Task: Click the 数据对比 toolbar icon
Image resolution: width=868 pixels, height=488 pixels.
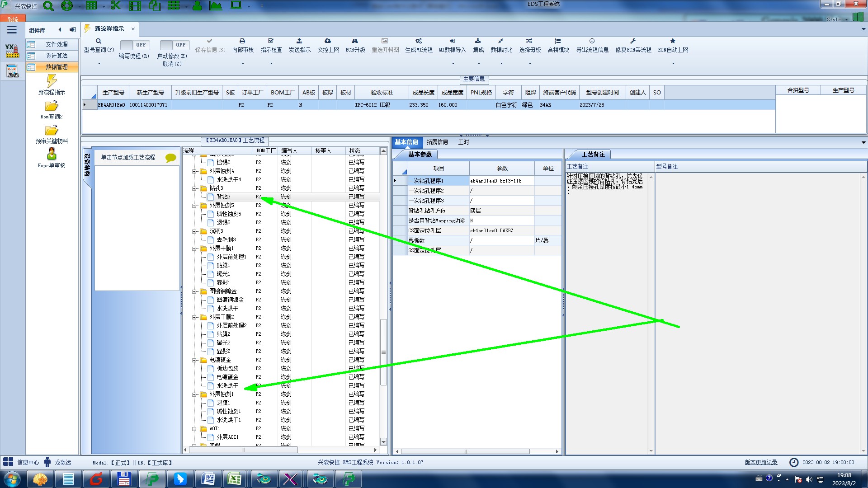Action: (x=501, y=41)
